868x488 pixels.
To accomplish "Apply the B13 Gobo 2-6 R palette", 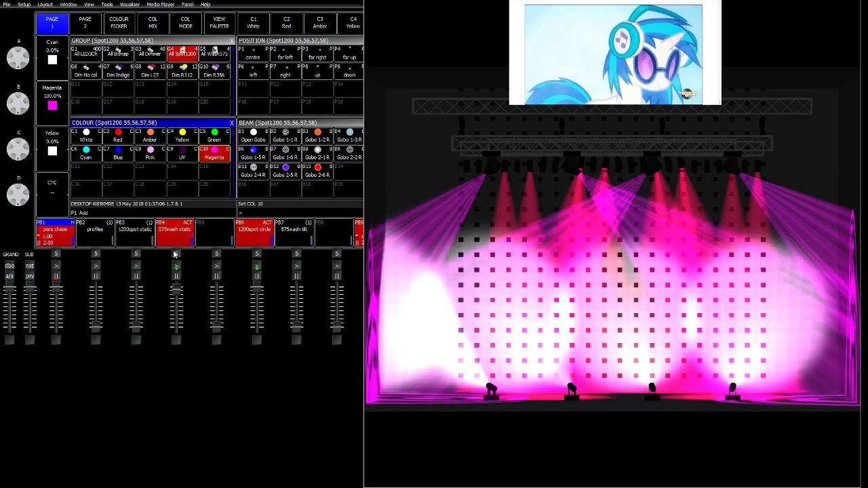I will click(x=317, y=171).
